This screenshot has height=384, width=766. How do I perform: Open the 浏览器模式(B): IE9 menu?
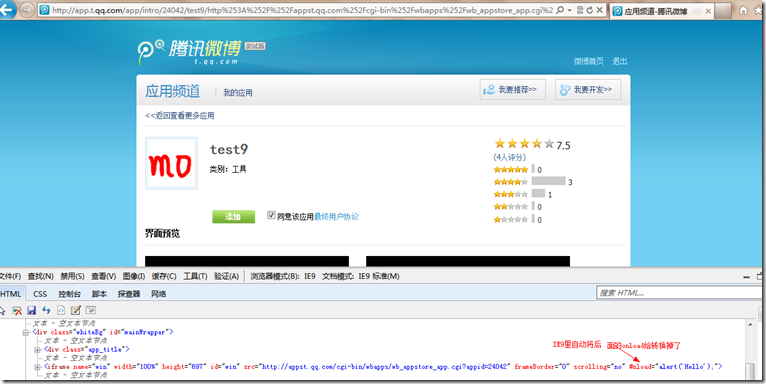click(x=283, y=277)
